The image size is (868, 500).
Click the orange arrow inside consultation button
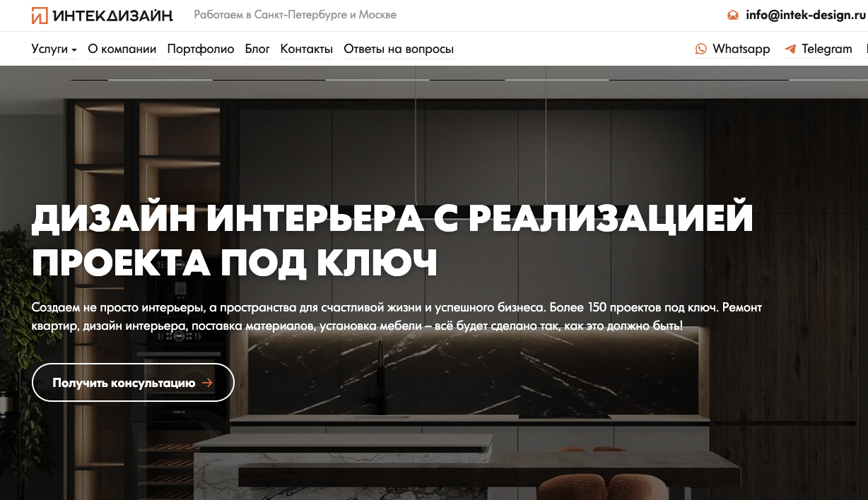[207, 383]
